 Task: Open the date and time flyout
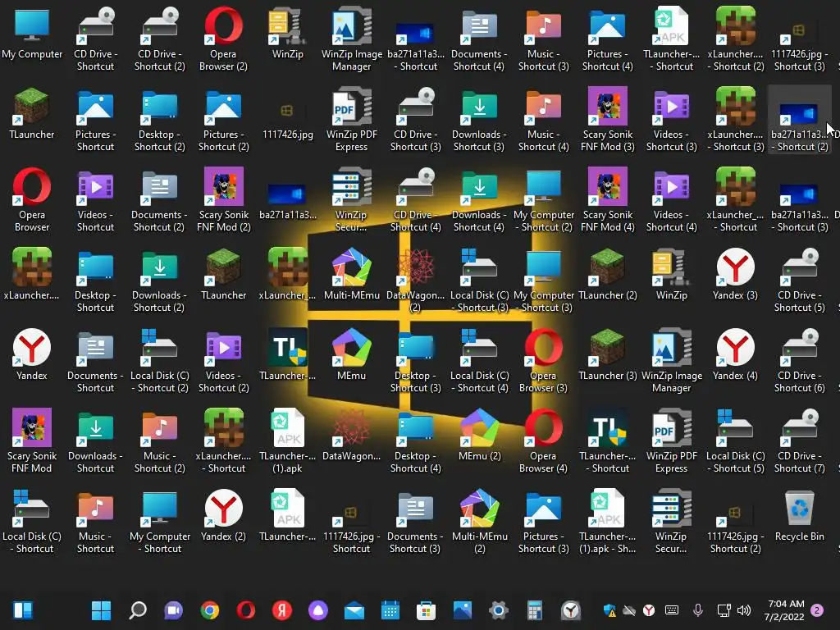click(x=785, y=609)
